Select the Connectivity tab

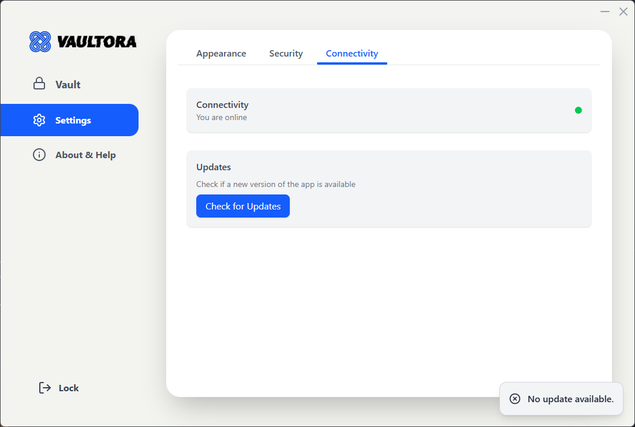[x=352, y=54]
